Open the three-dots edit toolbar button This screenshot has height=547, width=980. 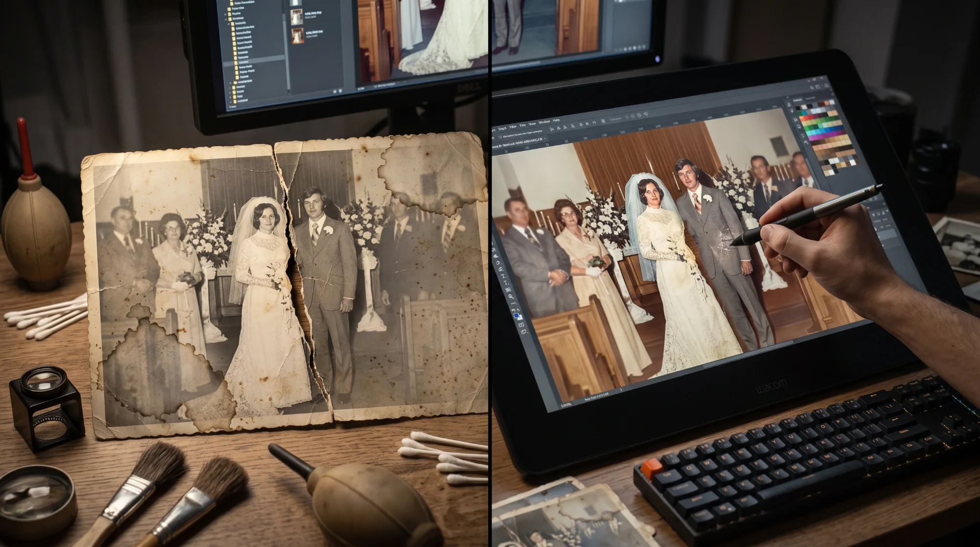pos(514,303)
